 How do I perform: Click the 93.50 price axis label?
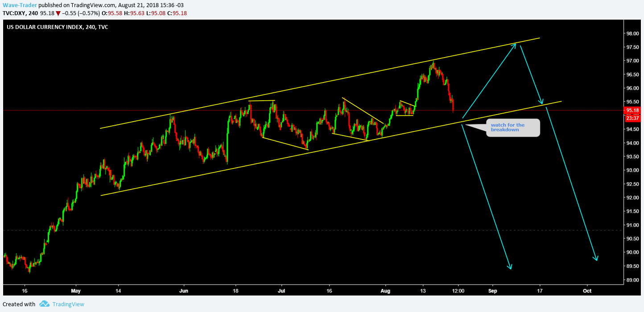(x=632, y=156)
